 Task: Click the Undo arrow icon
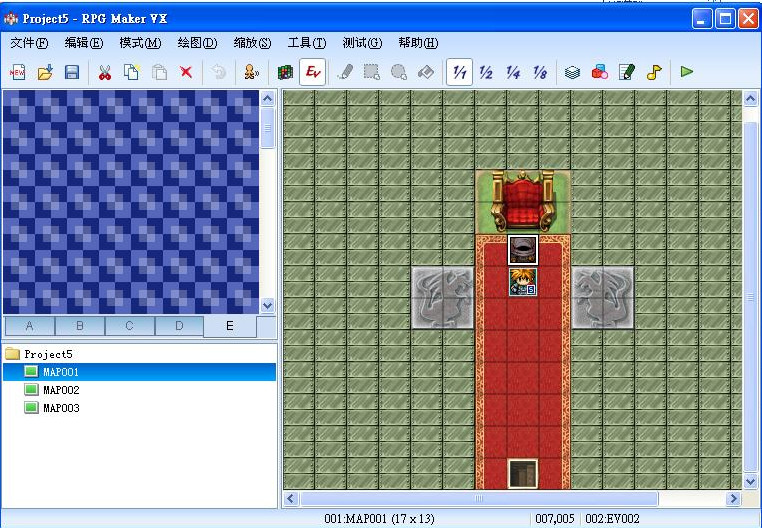(219, 72)
